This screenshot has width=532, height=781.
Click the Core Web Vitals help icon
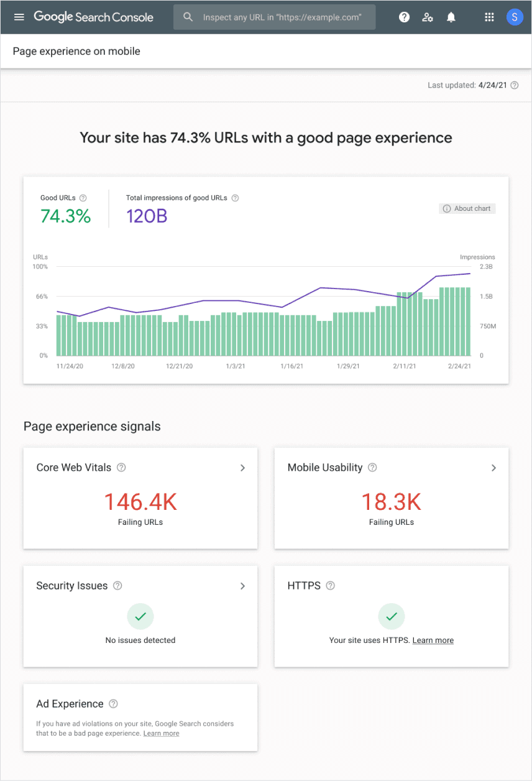[121, 468]
